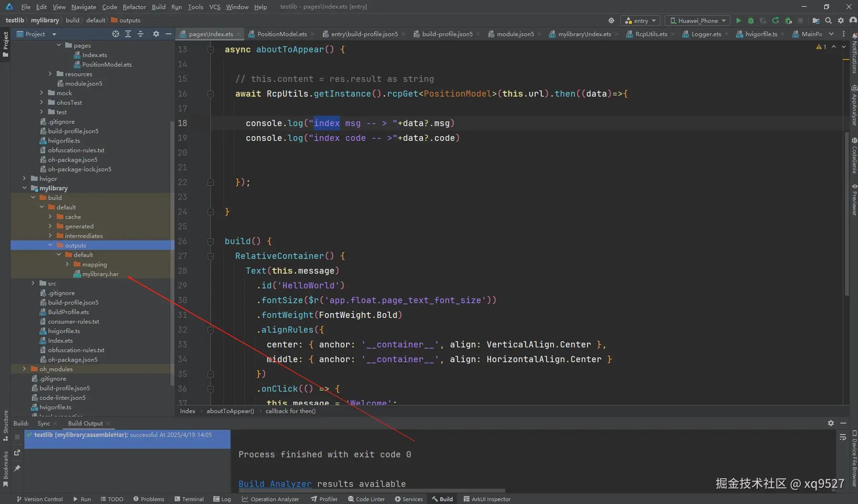Select mylibrary.har in the project tree
858x504 pixels.
click(x=100, y=274)
